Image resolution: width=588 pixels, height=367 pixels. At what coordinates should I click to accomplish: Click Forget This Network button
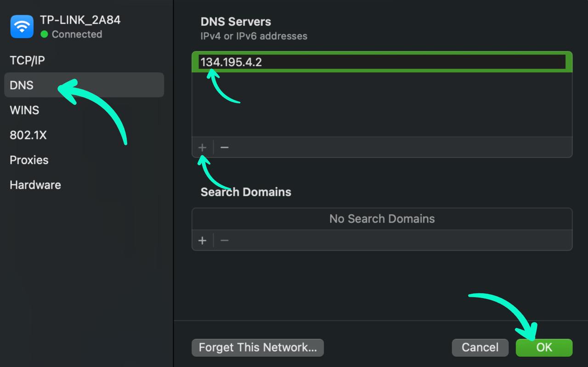coord(258,348)
